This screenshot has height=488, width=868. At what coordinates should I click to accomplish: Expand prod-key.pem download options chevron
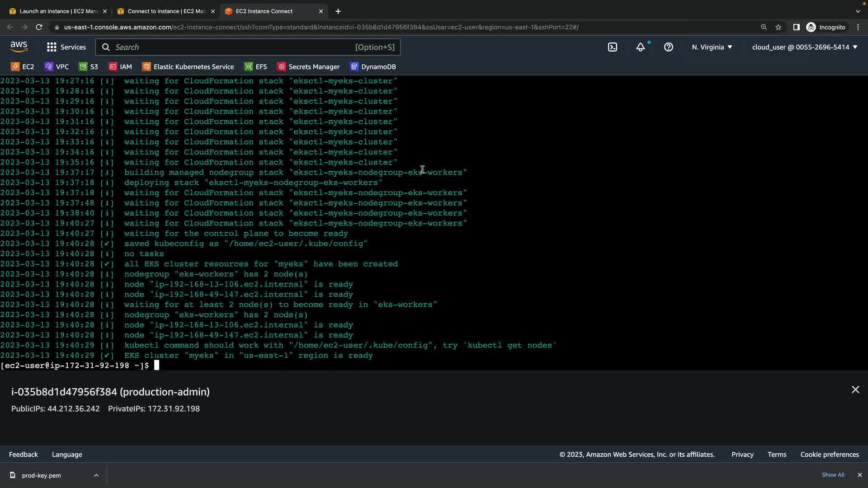pyautogui.click(x=96, y=475)
